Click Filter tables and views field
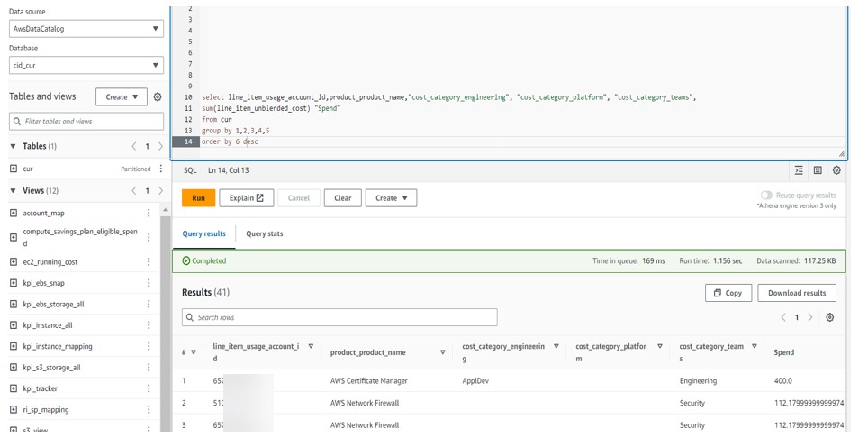 86,121
